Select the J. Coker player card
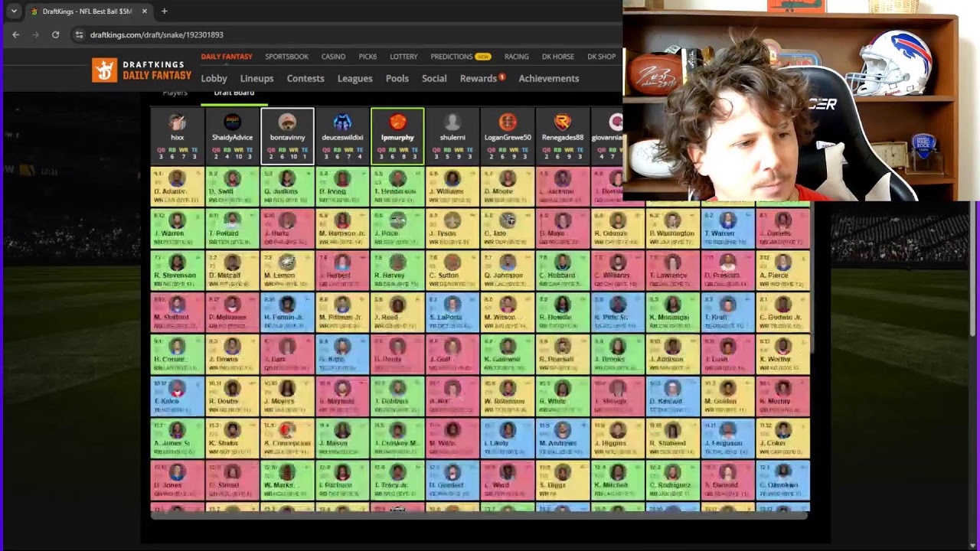 point(783,439)
